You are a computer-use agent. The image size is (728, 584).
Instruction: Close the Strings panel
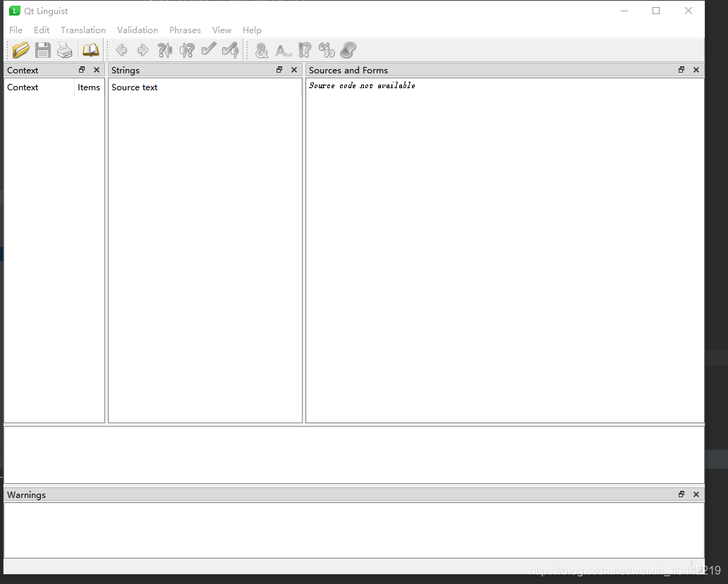tap(294, 70)
